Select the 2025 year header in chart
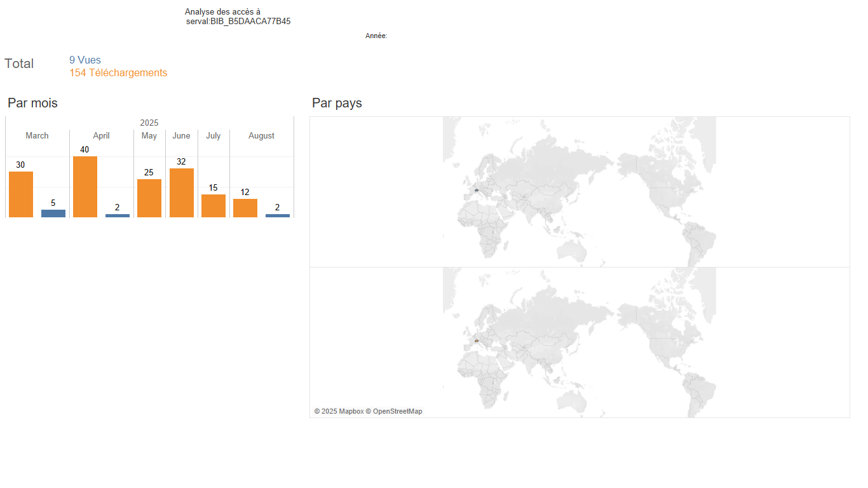The image size is (868, 488). pos(149,123)
